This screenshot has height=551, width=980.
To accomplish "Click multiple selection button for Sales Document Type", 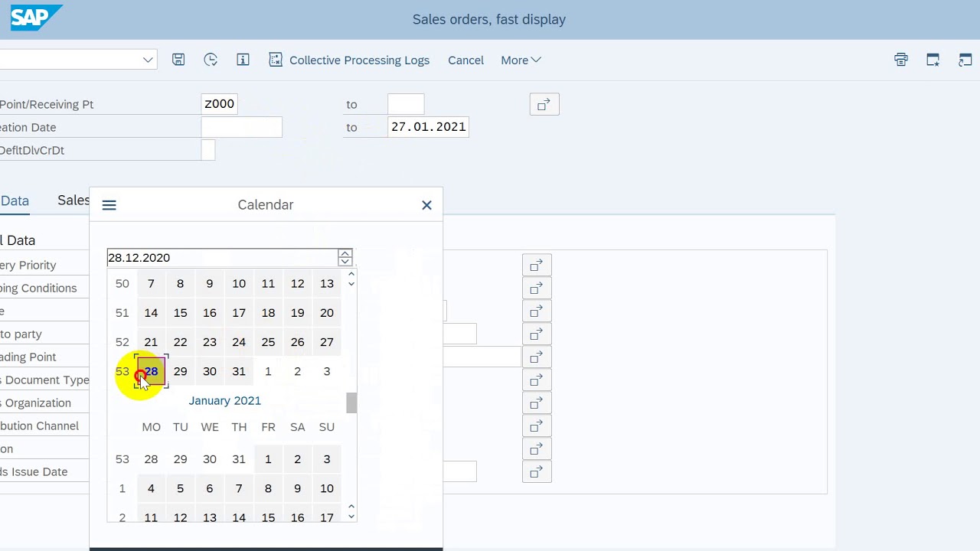I will click(537, 380).
